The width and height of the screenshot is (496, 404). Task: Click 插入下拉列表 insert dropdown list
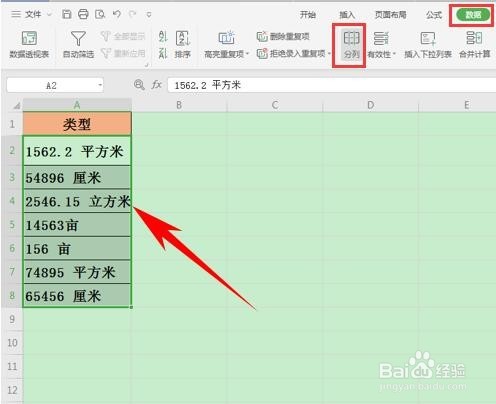tap(428, 44)
